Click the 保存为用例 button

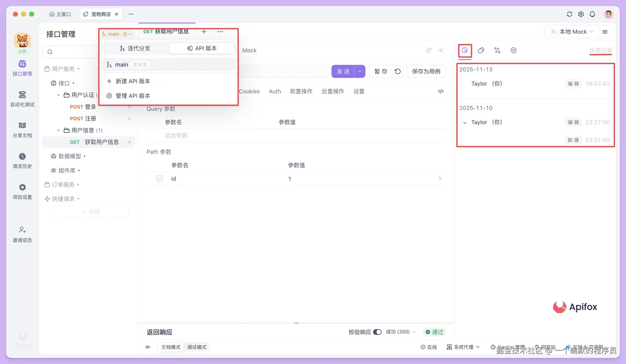coord(426,71)
